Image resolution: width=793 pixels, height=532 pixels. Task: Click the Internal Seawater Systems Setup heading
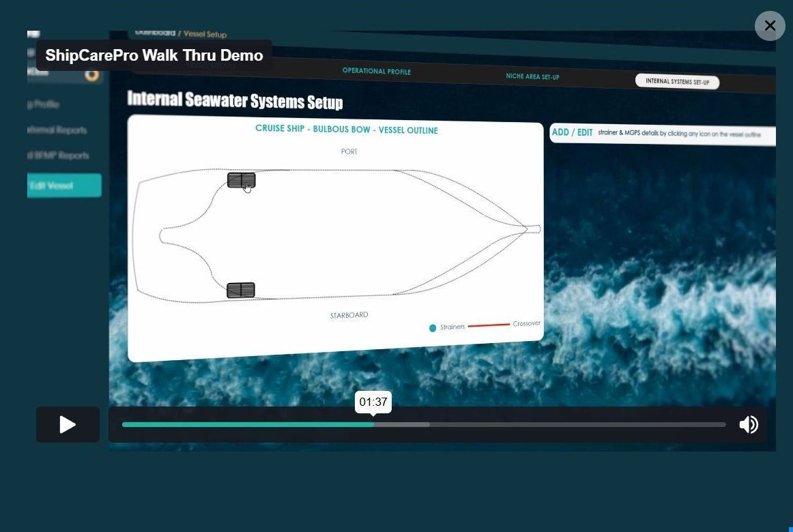click(235, 100)
